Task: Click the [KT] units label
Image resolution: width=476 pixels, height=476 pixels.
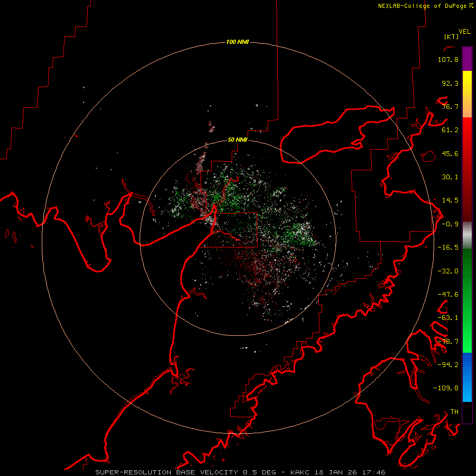Action: (451, 36)
